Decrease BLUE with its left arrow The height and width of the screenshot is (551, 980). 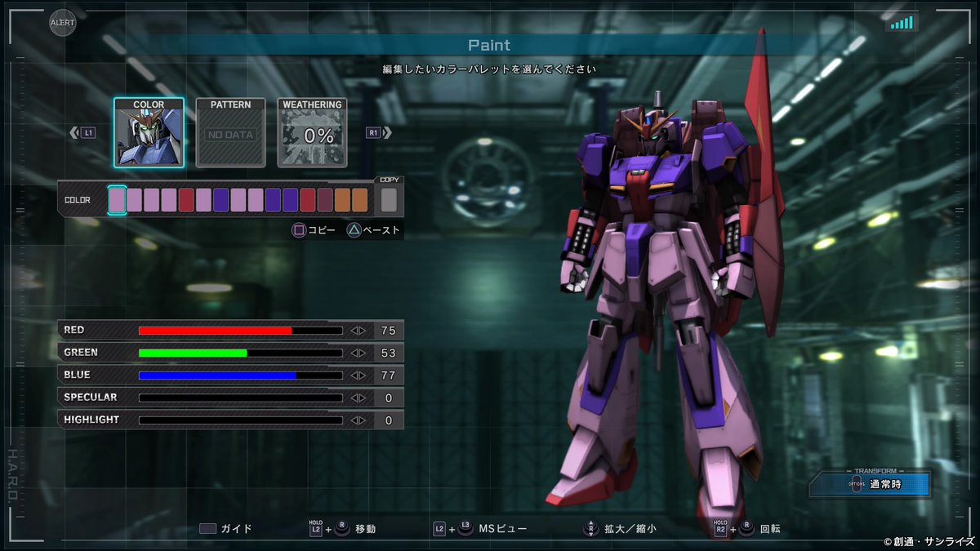click(354, 375)
